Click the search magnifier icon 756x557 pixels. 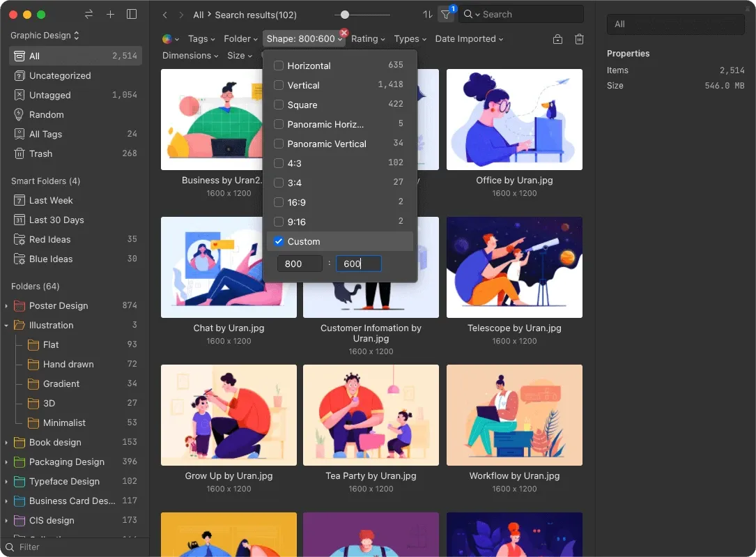[468, 15]
